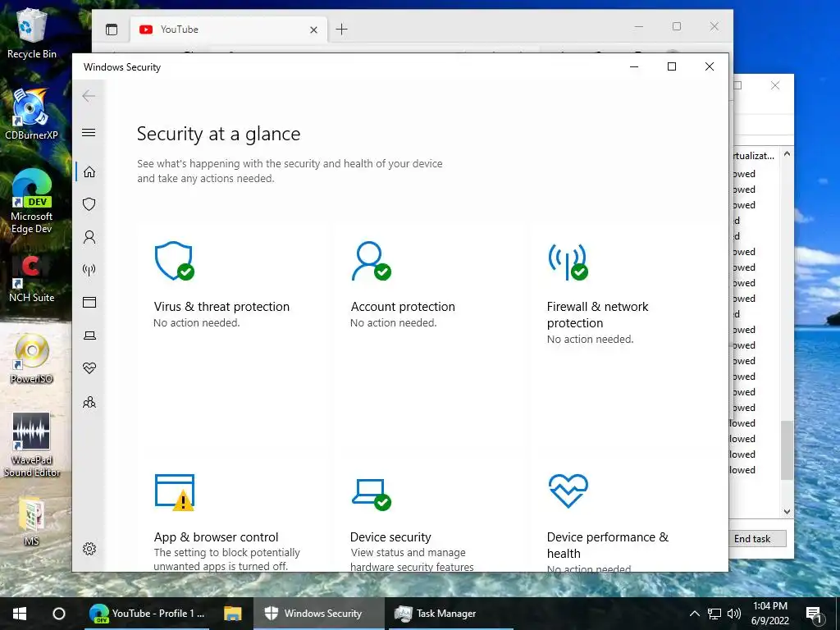Open the Virus & threat protection tile icon
This screenshot has height=630, width=840.
pos(174,262)
